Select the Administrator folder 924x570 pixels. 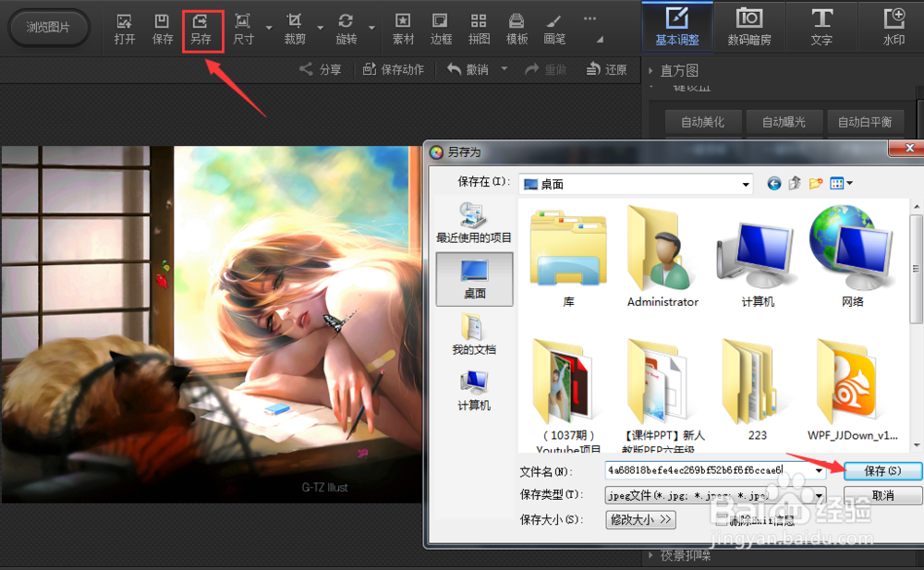coord(663,258)
